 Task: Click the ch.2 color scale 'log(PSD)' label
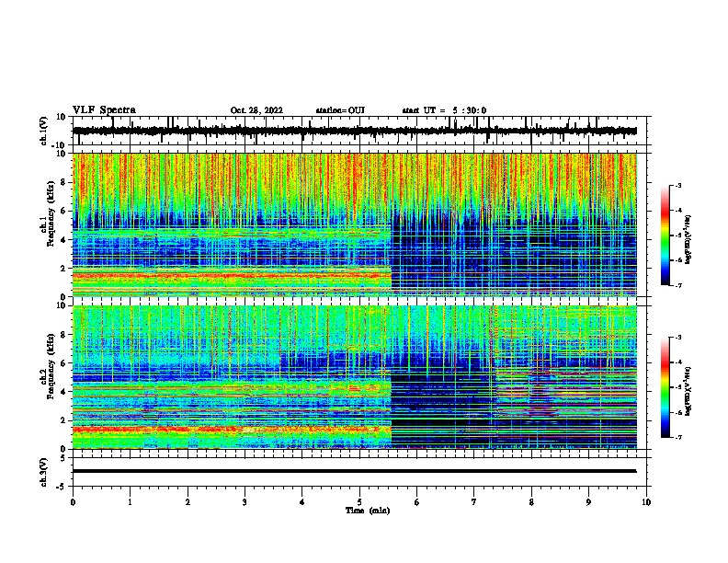pos(688,391)
